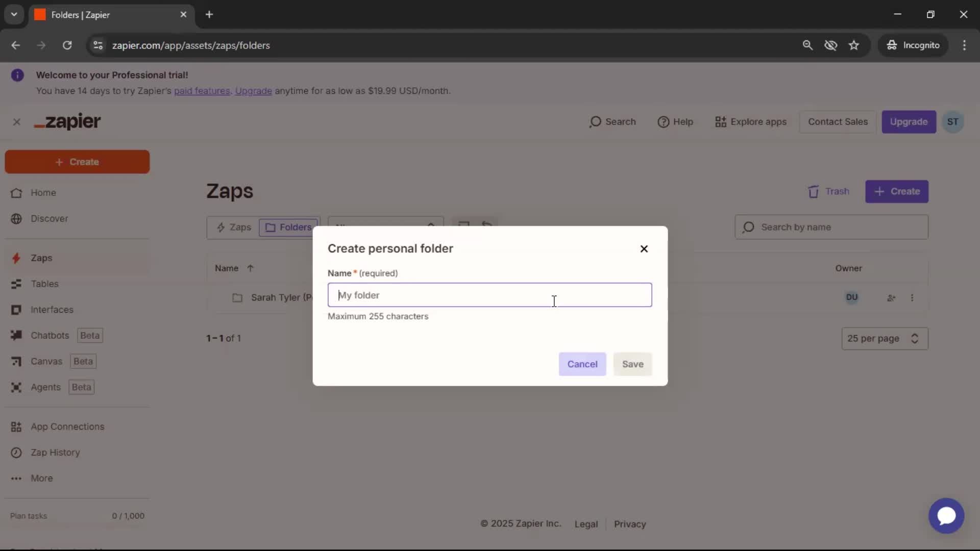Viewport: 980px width, 551px height.
Task: Click the Canvas sidebar icon
Action: (x=16, y=361)
